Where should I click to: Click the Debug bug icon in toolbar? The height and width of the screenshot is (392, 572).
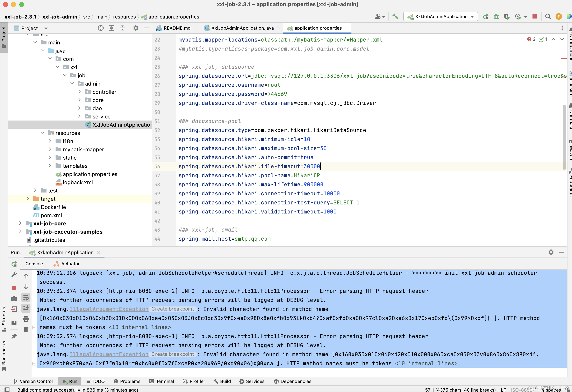[496, 16]
